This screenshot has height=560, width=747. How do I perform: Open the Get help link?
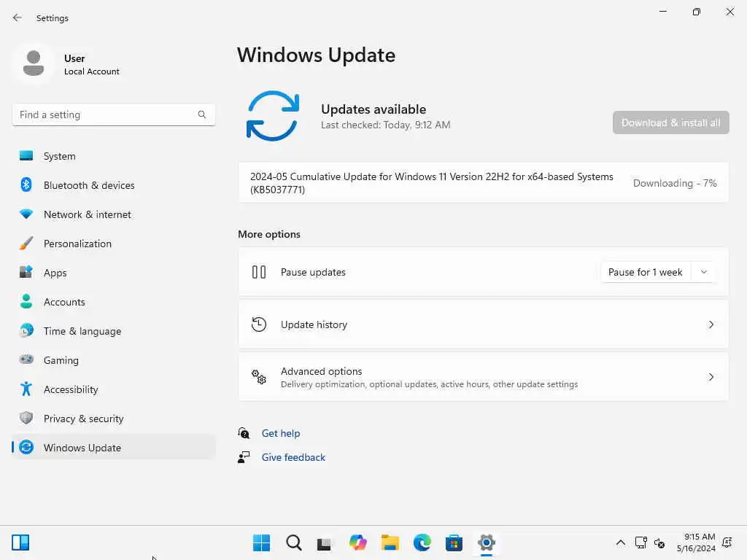(x=281, y=433)
